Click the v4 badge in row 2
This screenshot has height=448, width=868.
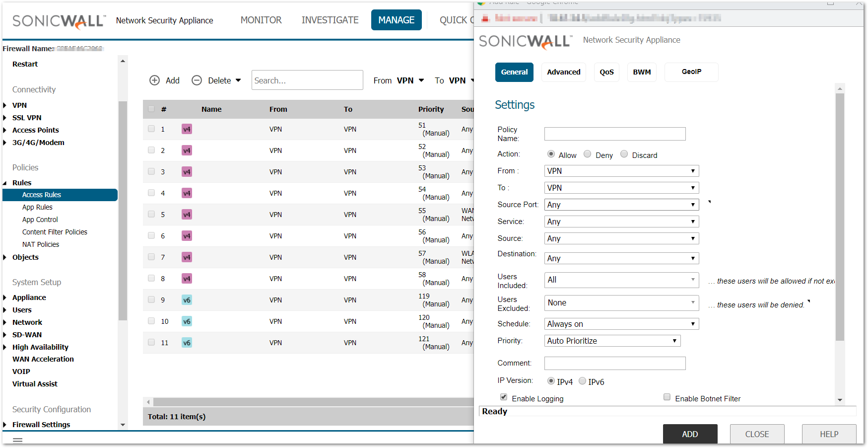(187, 150)
